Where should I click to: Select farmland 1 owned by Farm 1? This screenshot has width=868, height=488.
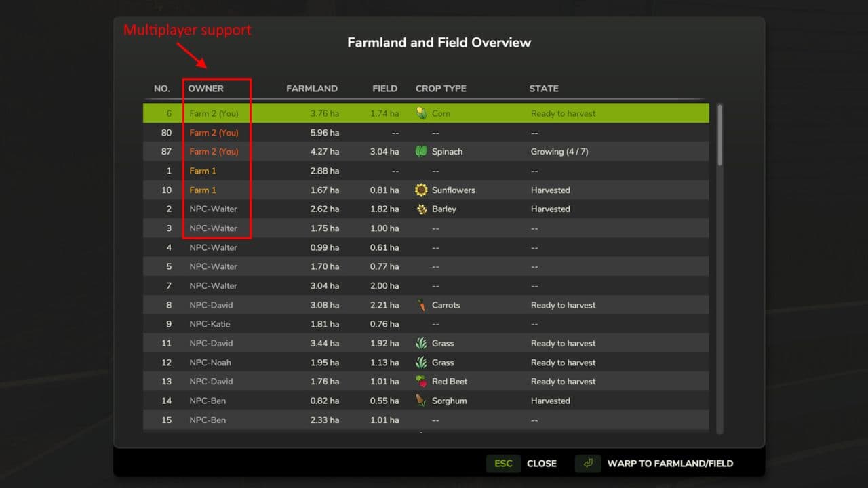coord(426,171)
